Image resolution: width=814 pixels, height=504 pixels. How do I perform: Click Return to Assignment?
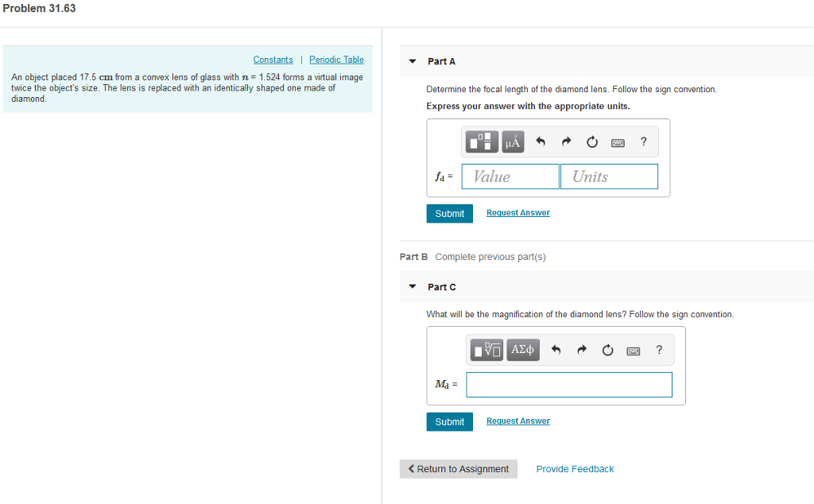[x=458, y=468]
